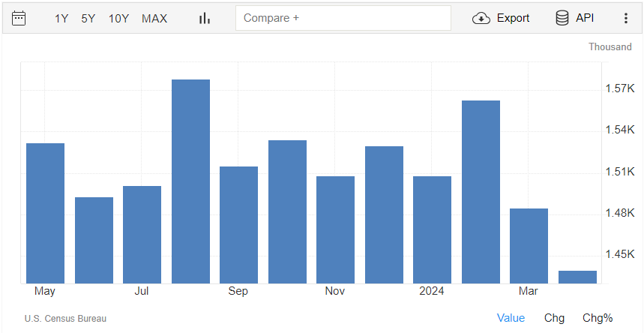Viewport: 644px width, 333px height.
Task: Click the 2024 x-axis label
Action: (x=432, y=291)
